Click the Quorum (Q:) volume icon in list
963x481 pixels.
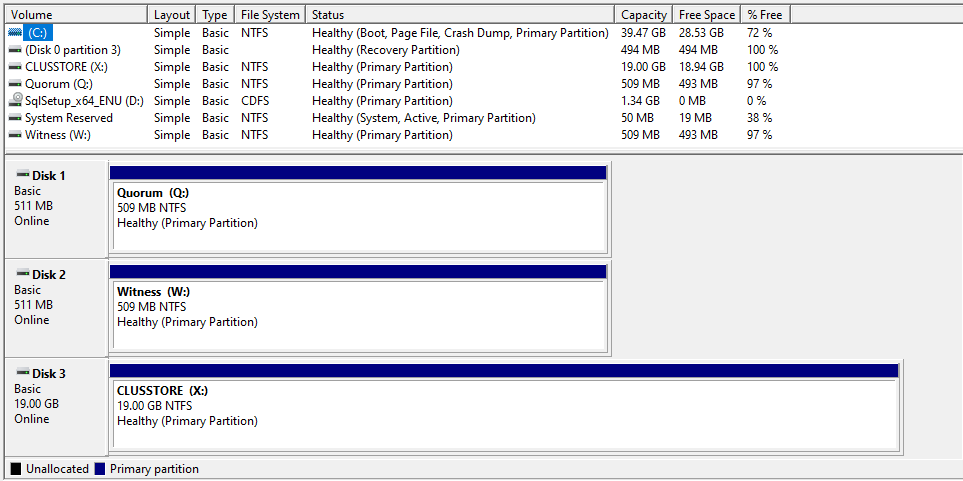coord(15,84)
